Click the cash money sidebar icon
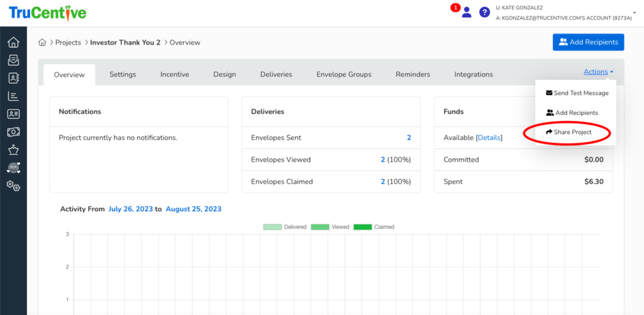644x315 pixels. (13, 132)
